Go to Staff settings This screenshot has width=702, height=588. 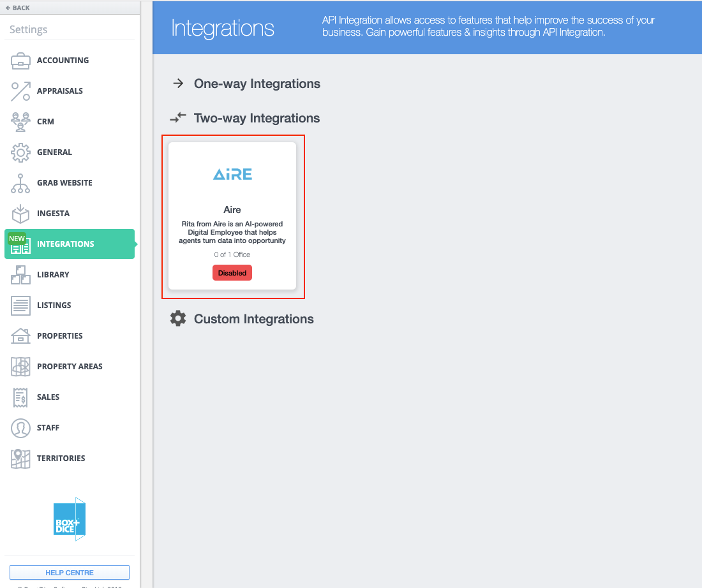point(49,428)
